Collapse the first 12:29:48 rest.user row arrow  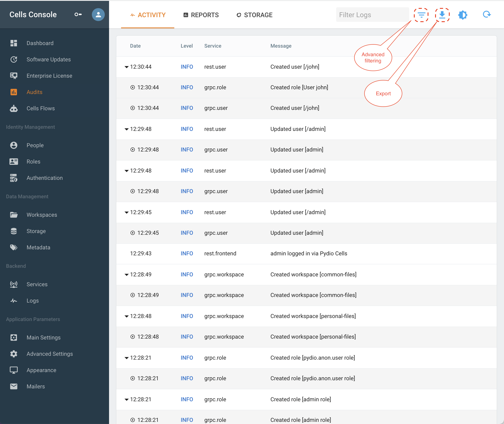(x=126, y=129)
